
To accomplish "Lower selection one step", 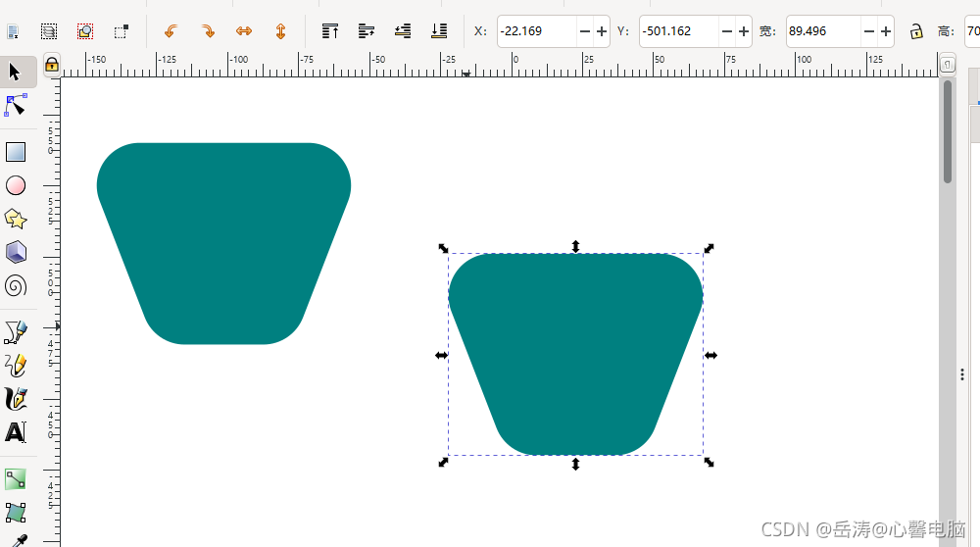I will [403, 31].
